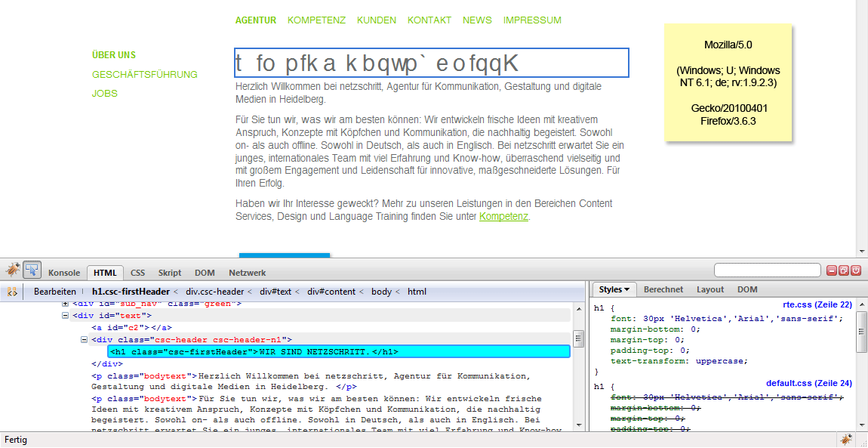Viewport: 868px width, 448px height.
Task: Click the Bearbeiten edit button
Action: (x=54, y=292)
